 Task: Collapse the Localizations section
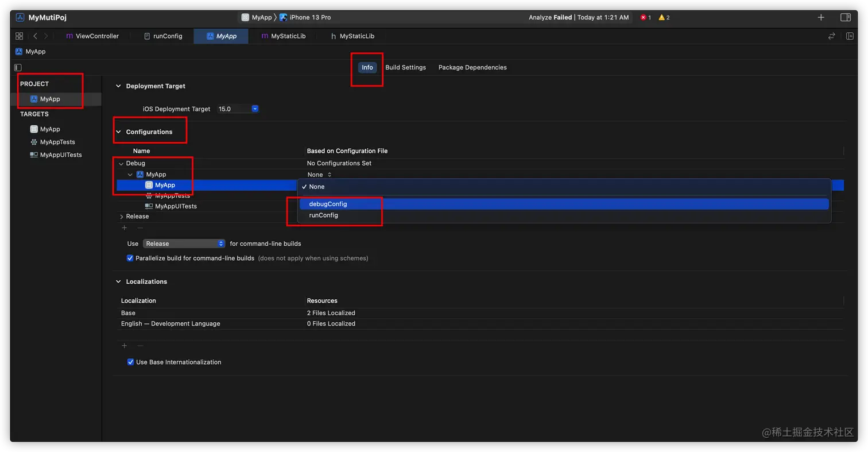pyautogui.click(x=118, y=281)
